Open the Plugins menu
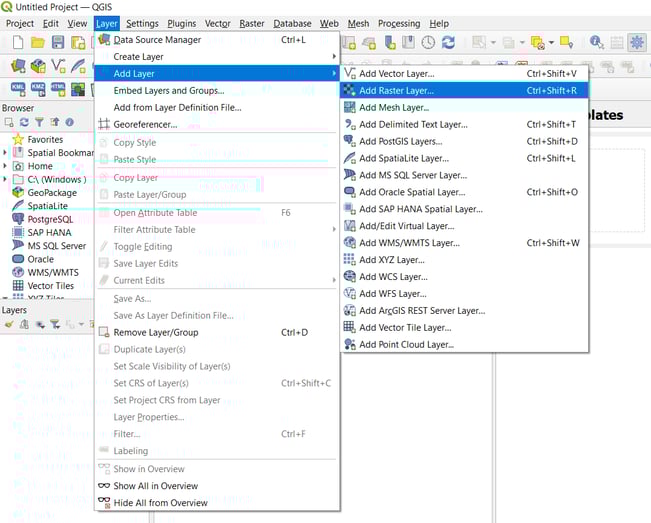Viewport: 651px width, 523px height. click(x=181, y=24)
